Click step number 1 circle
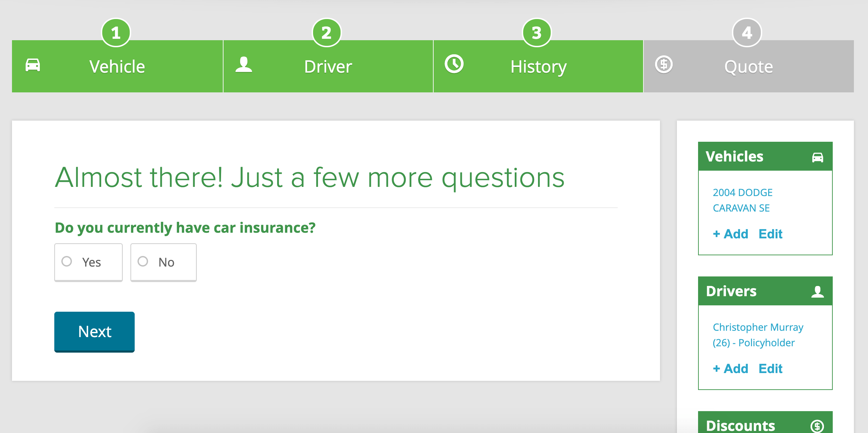The height and width of the screenshot is (433, 868). click(116, 33)
